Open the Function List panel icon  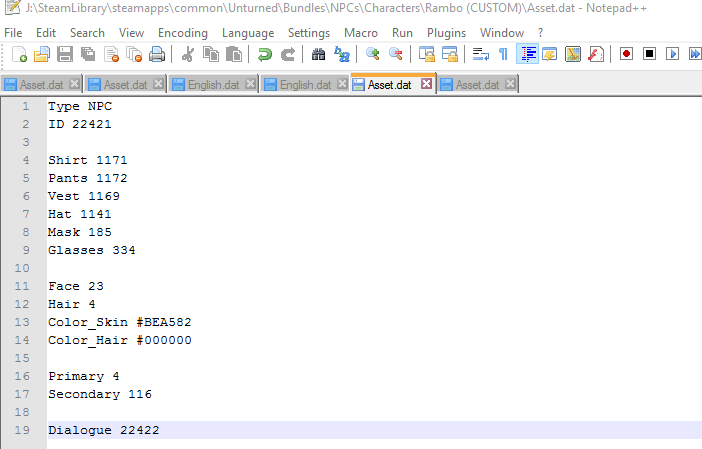[x=596, y=54]
